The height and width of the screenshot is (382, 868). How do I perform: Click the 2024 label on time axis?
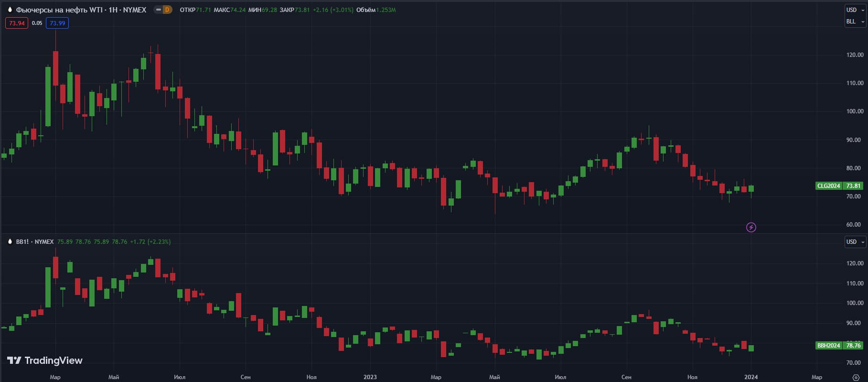pyautogui.click(x=751, y=377)
